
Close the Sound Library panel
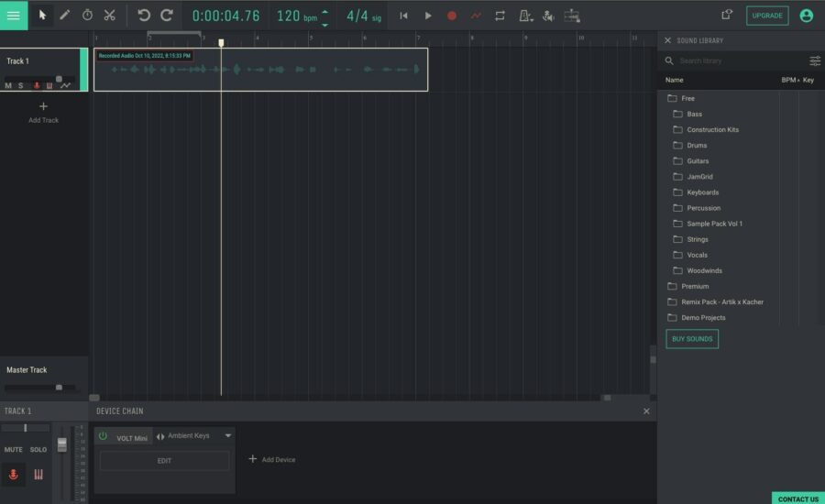point(667,40)
